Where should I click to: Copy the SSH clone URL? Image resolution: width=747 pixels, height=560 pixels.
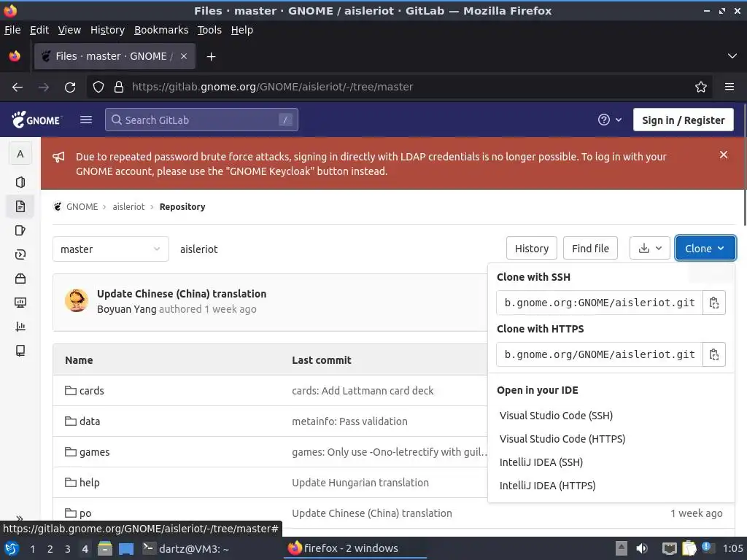(713, 303)
